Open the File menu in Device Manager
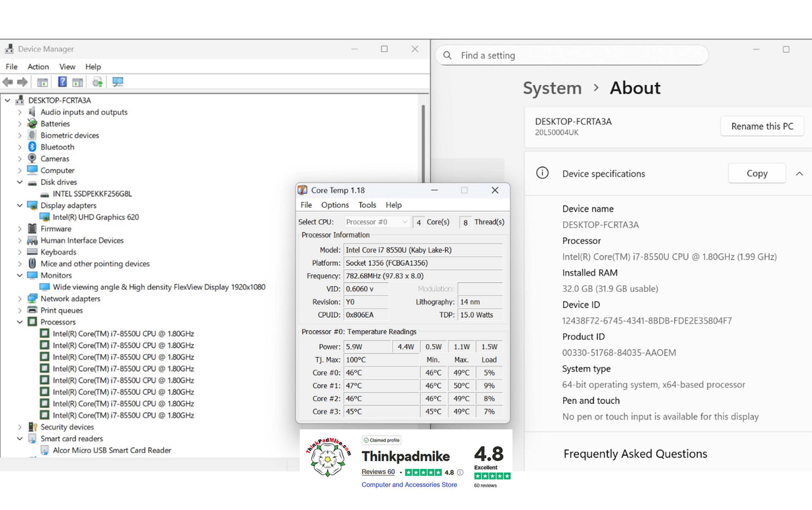Viewport: 812px width, 510px height. [12, 67]
